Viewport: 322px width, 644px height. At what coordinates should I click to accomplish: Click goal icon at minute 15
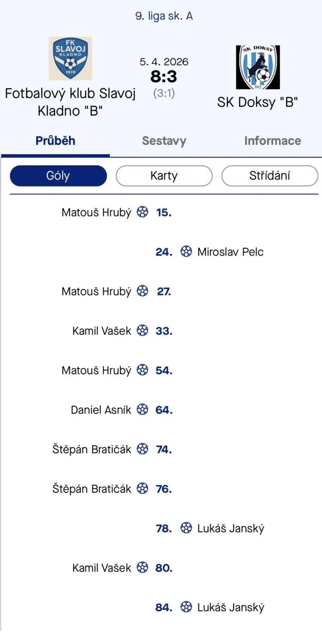point(142,212)
